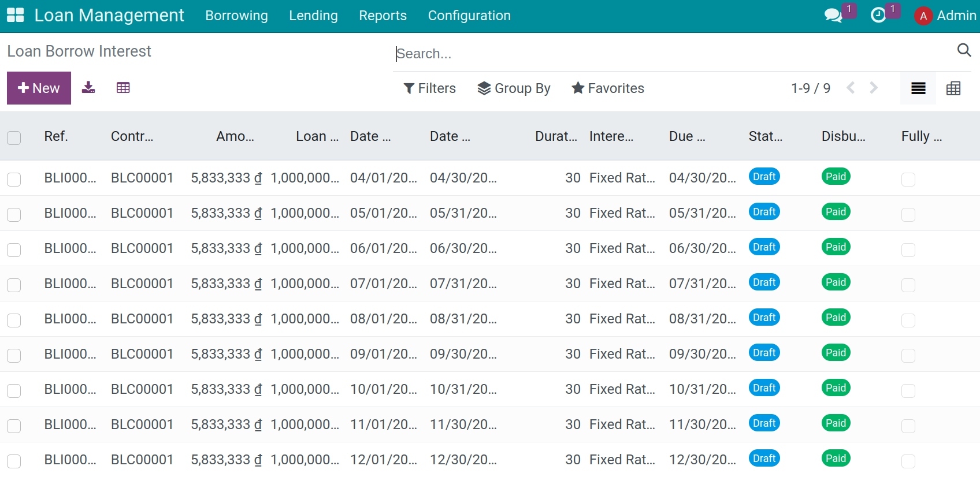Image resolution: width=980 pixels, height=477 pixels.
Task: Open the conversations message icon
Action: (x=833, y=16)
